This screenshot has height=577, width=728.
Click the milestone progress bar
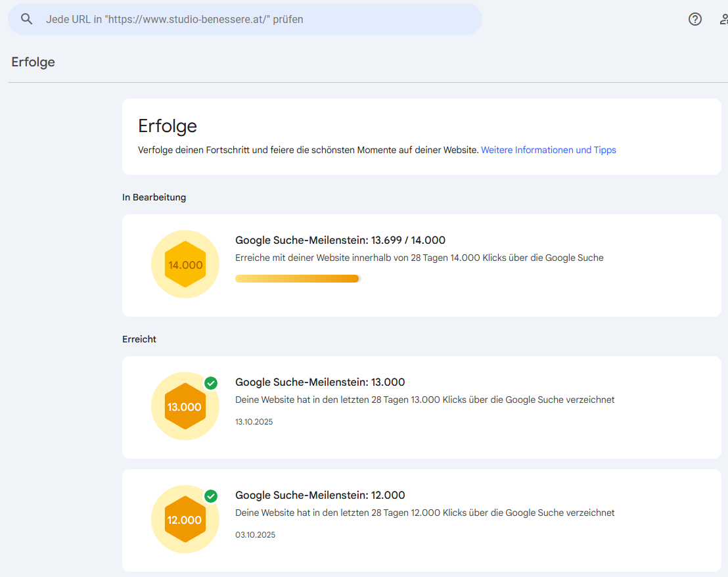pyautogui.click(x=297, y=278)
